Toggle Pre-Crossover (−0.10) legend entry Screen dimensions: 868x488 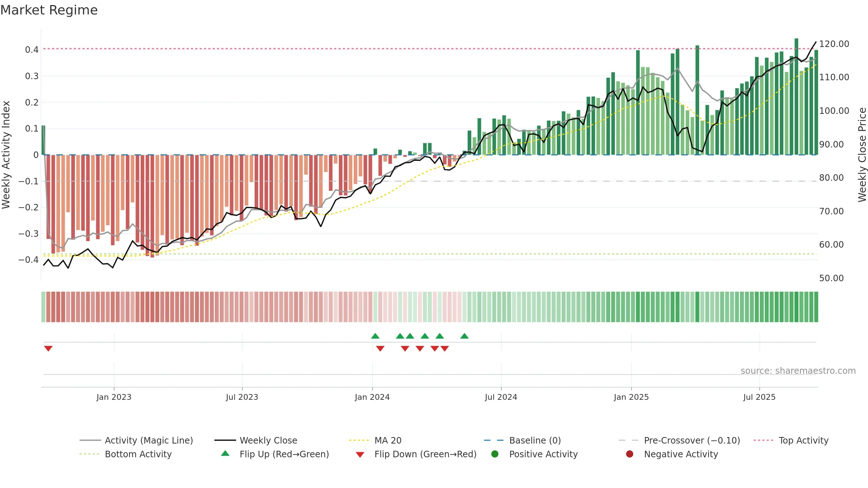tap(679, 440)
